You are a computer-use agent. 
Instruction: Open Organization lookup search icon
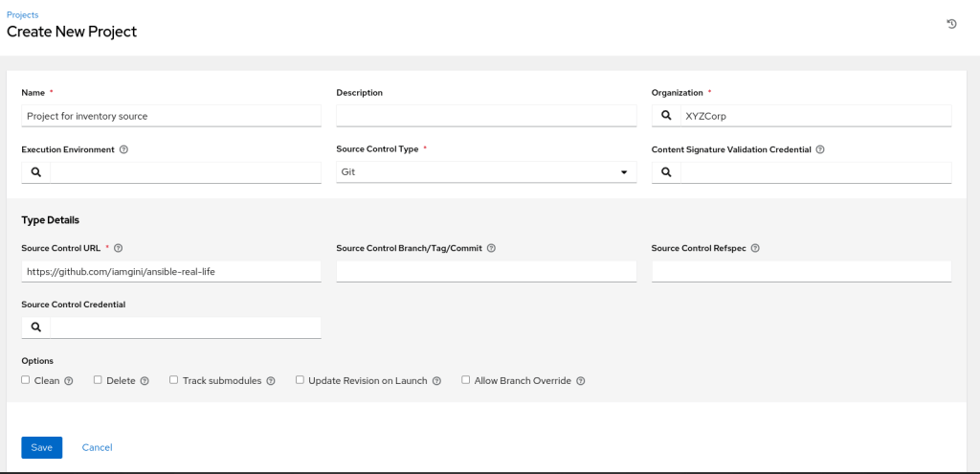(666, 116)
